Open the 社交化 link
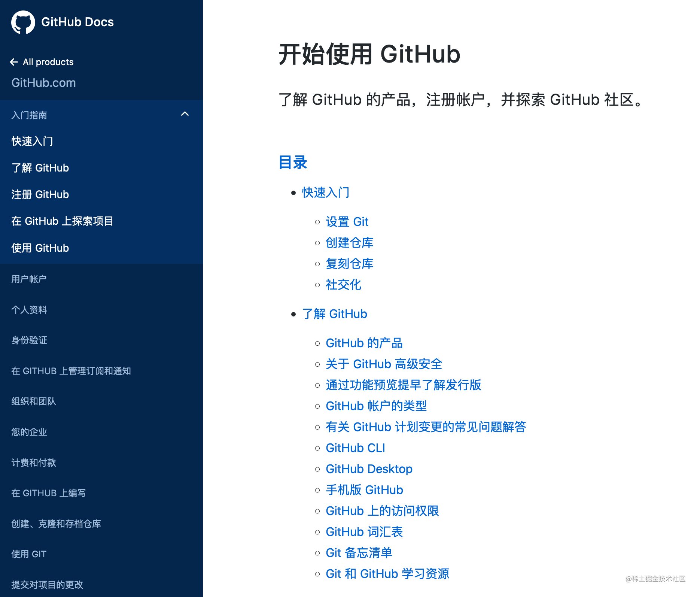Viewport: 700px width, 597px height. click(344, 285)
